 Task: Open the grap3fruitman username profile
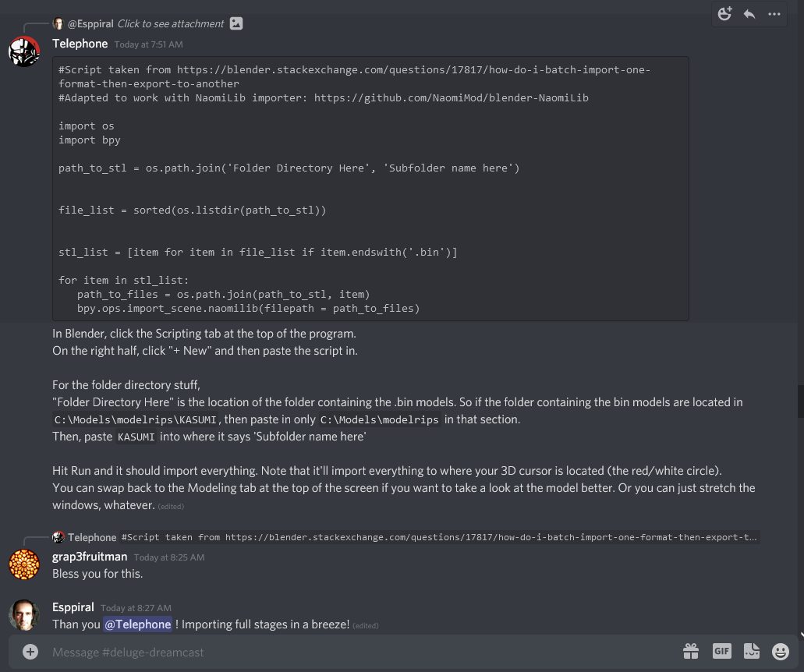pos(90,557)
